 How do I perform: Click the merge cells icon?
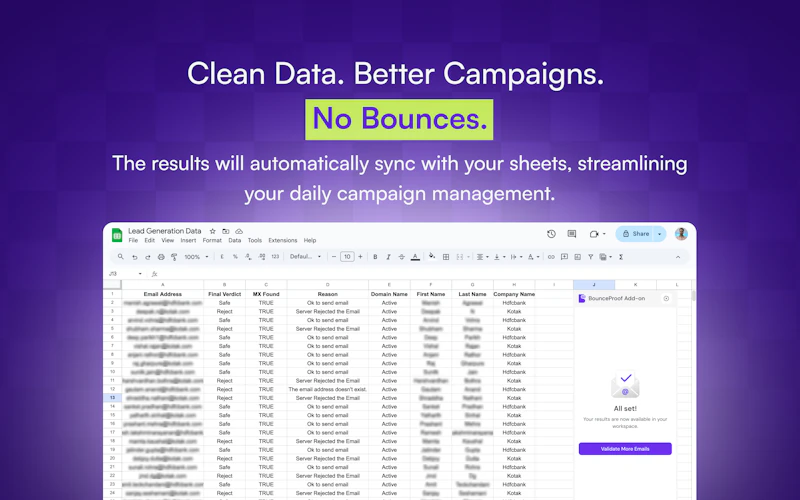point(460,257)
